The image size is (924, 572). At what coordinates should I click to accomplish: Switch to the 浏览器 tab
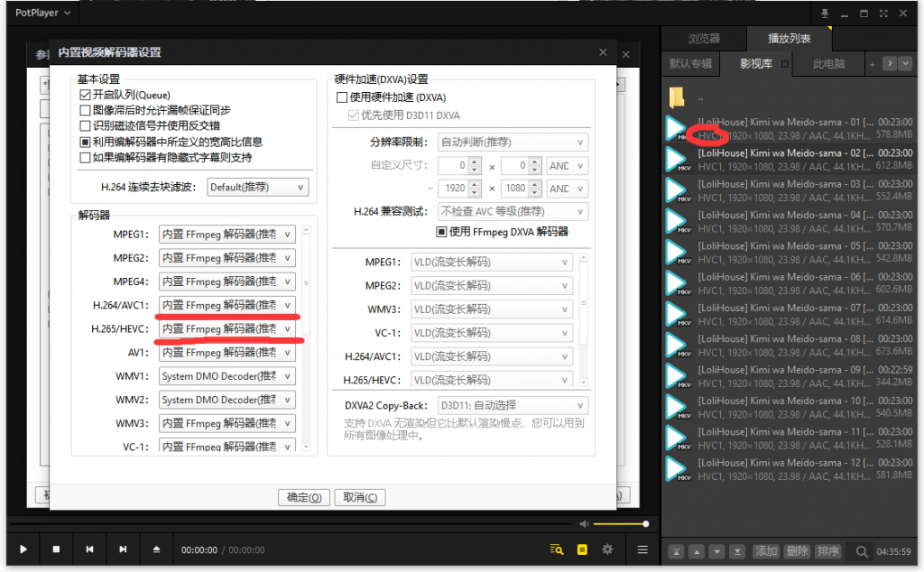coord(704,39)
